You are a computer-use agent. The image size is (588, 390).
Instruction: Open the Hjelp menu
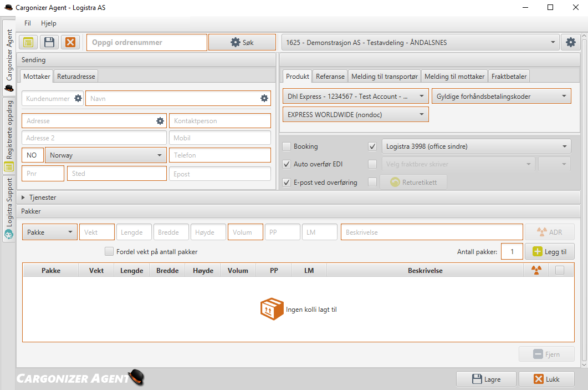coord(49,23)
